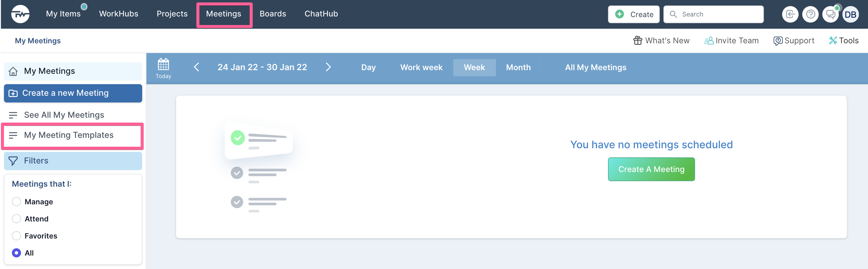The height and width of the screenshot is (269, 868).
Task: Switch to Day view tab
Action: coord(368,67)
